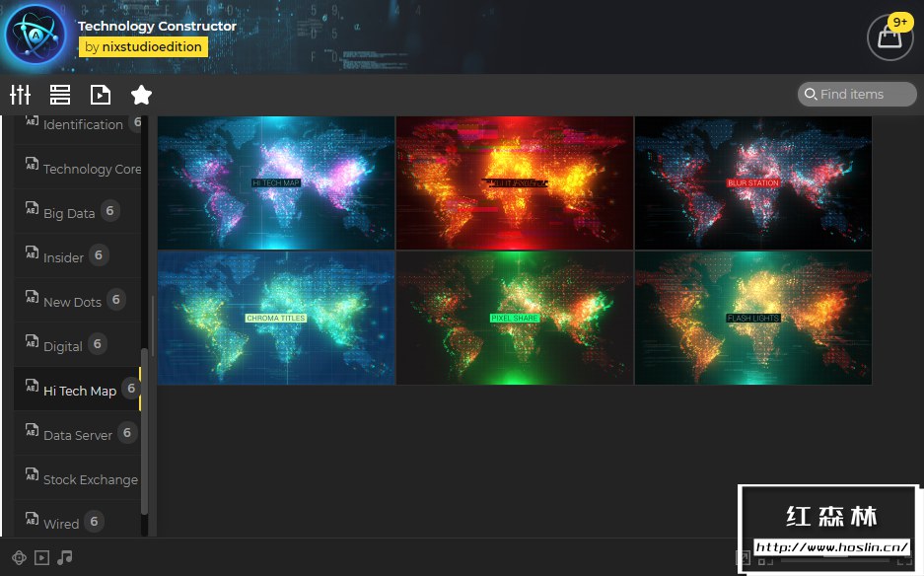This screenshot has height=576, width=924.
Task: Select the Data Server category
Action: pos(78,434)
